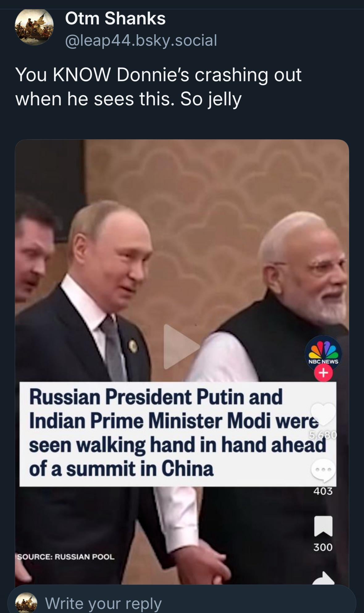Save the video with the bookmark icon
Image resolution: width=364 pixels, height=613 pixels.
pyautogui.click(x=323, y=526)
